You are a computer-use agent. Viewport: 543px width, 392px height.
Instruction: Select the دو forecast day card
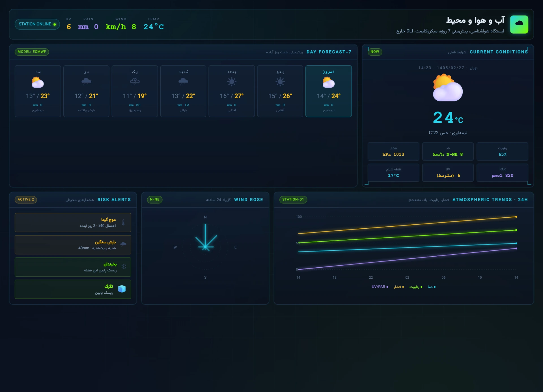86,91
